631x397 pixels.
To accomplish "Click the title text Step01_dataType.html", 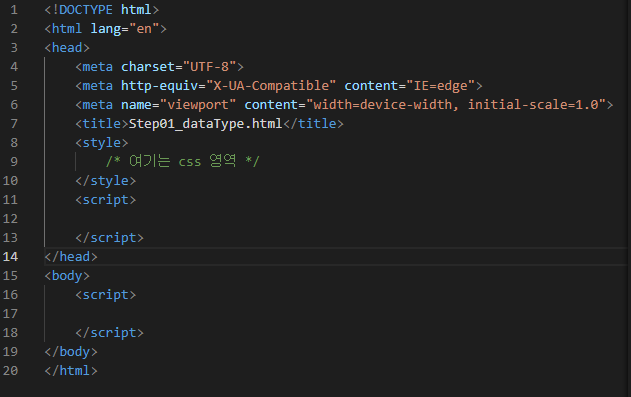I will (206, 124).
